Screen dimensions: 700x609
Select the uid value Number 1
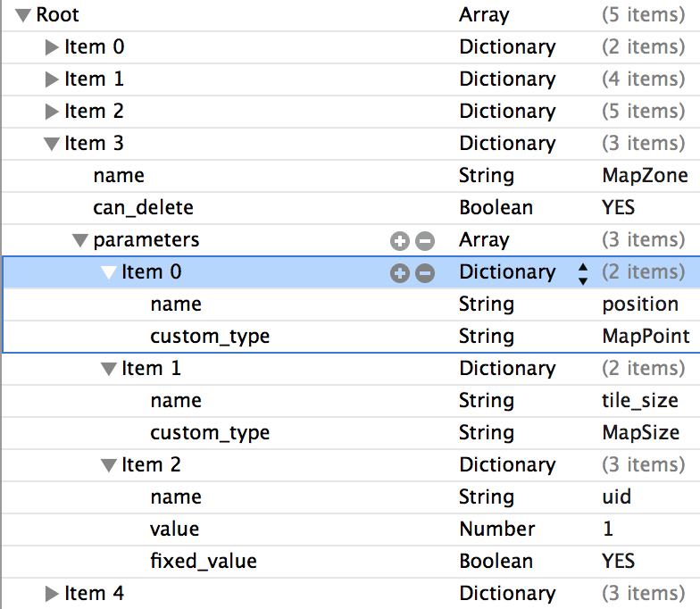tap(607, 529)
